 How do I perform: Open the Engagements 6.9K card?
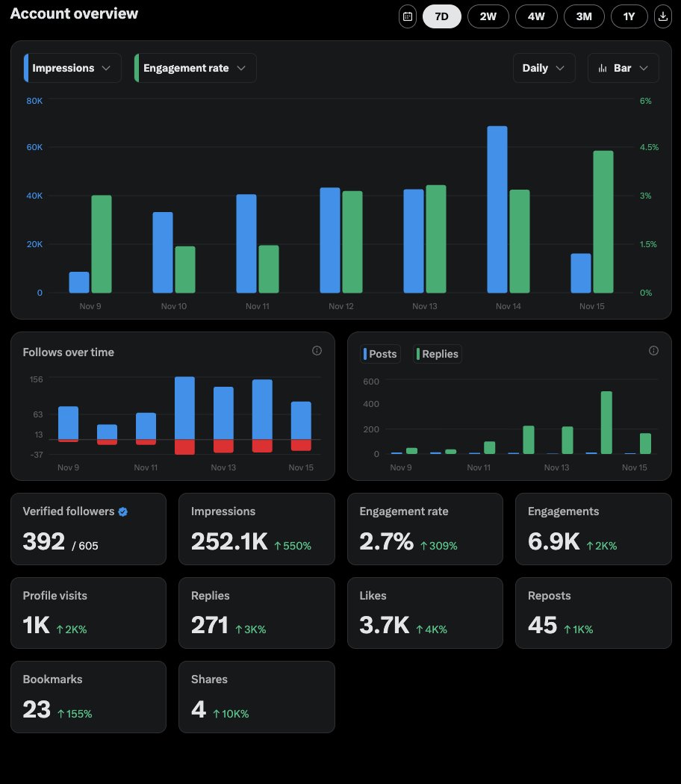(594, 529)
